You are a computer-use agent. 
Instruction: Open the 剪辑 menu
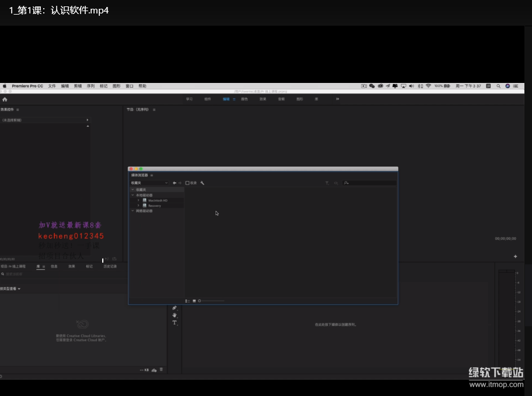pyautogui.click(x=78, y=86)
